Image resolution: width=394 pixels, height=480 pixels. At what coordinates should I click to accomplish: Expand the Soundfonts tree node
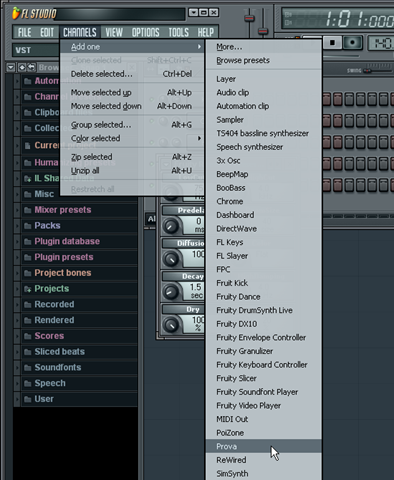coord(17,368)
